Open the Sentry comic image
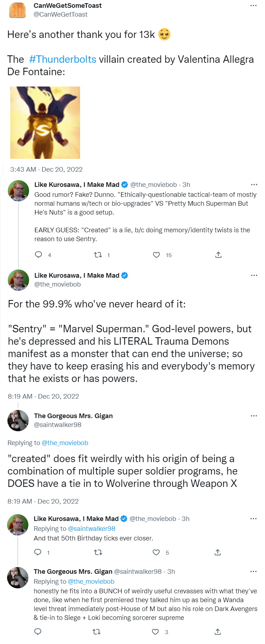The width and height of the screenshot is (265, 644). pos(45,122)
